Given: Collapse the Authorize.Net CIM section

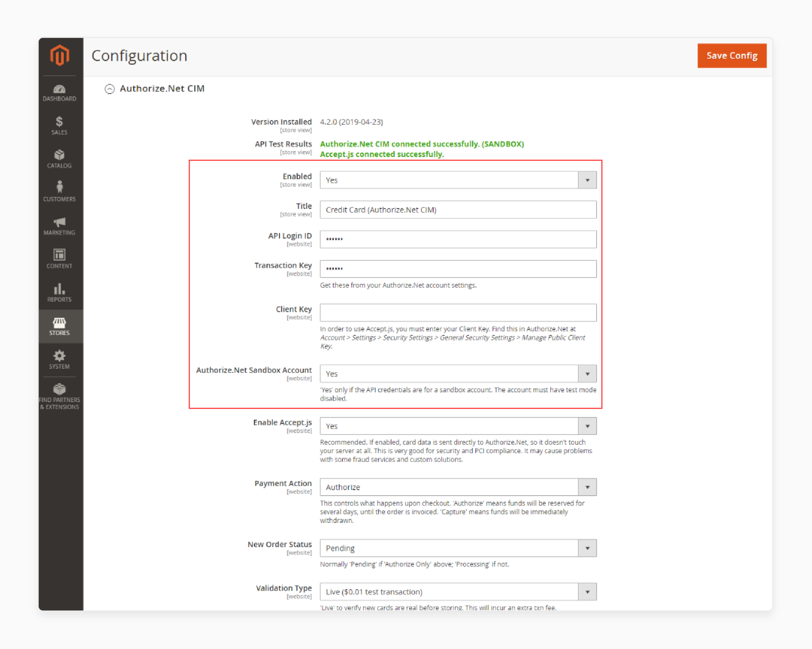Looking at the screenshot, I should click(x=110, y=89).
